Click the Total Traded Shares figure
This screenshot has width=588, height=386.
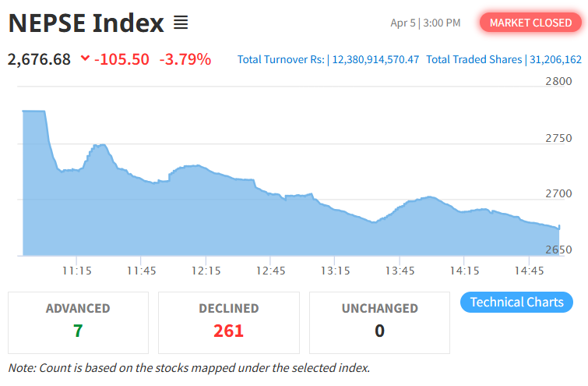tap(556, 59)
